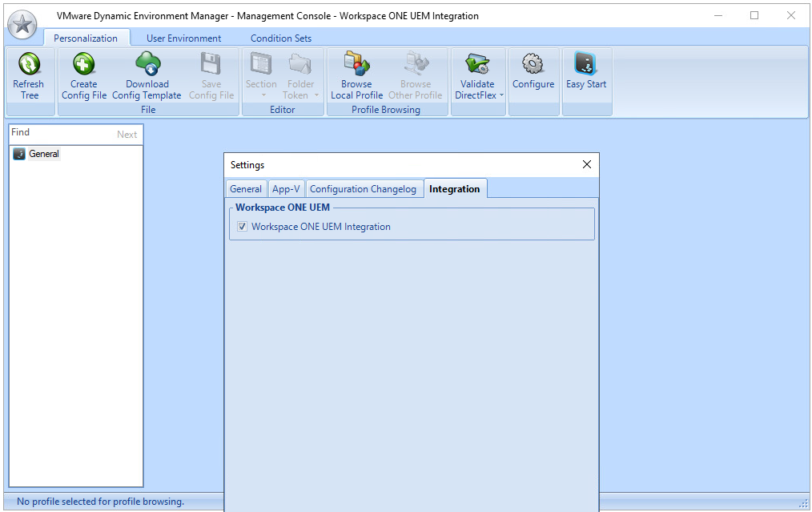Open the Configuration Changelog tab
The width and height of the screenshot is (812, 512).
click(363, 189)
